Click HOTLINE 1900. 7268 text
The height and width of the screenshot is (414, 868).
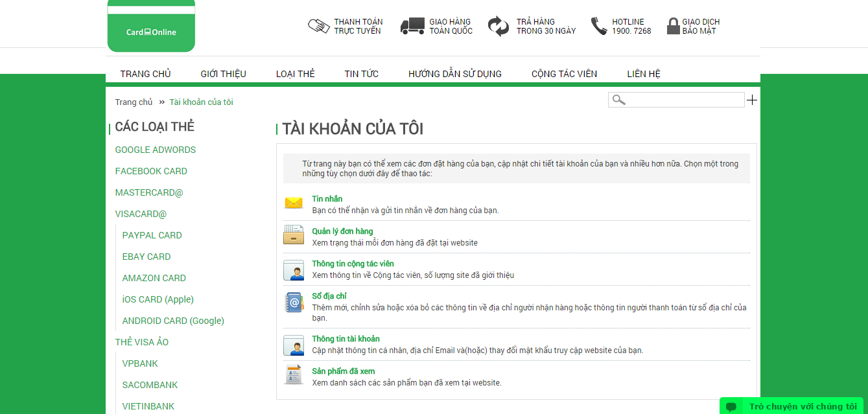631,27
